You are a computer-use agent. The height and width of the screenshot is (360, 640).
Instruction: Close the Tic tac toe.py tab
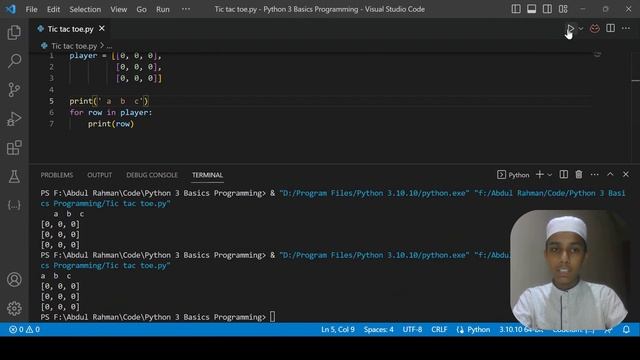[x=102, y=29]
